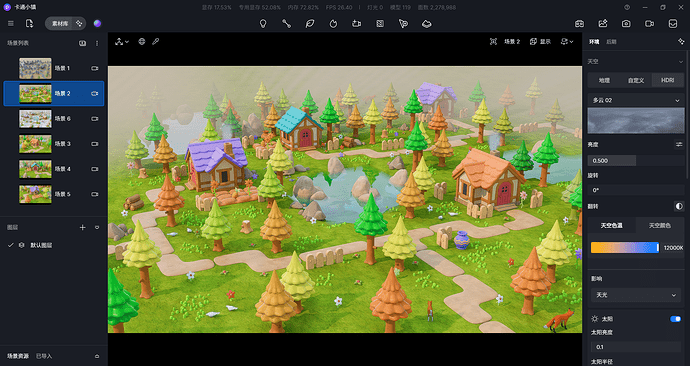Toggle camera icon for 场景 3
The image size is (690, 366).
[x=95, y=144]
